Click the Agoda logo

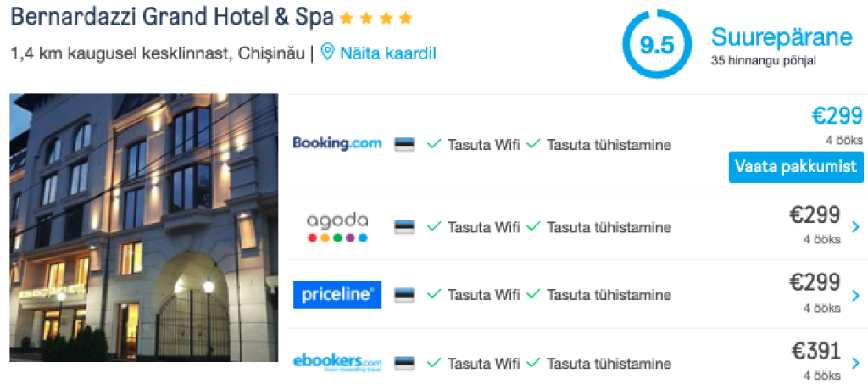coord(337,226)
